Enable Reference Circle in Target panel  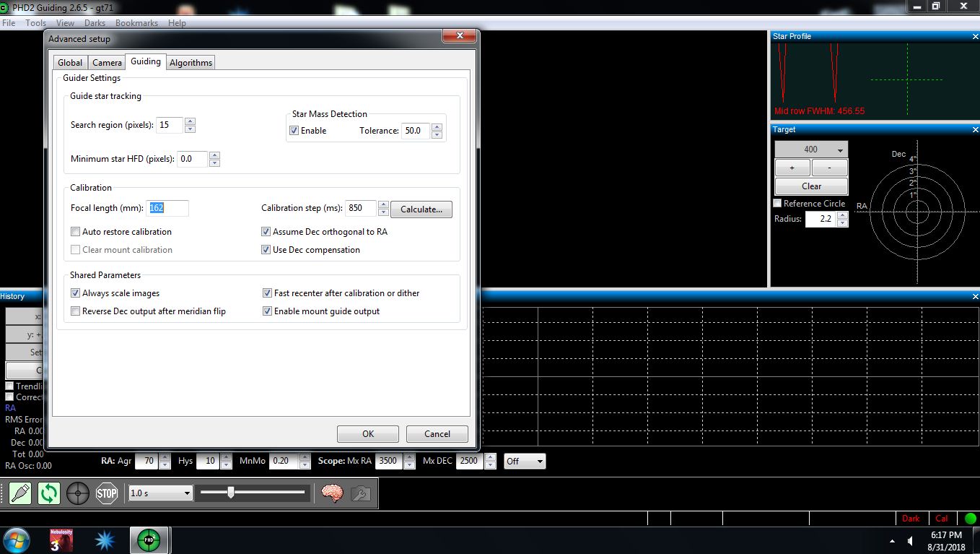click(x=778, y=204)
